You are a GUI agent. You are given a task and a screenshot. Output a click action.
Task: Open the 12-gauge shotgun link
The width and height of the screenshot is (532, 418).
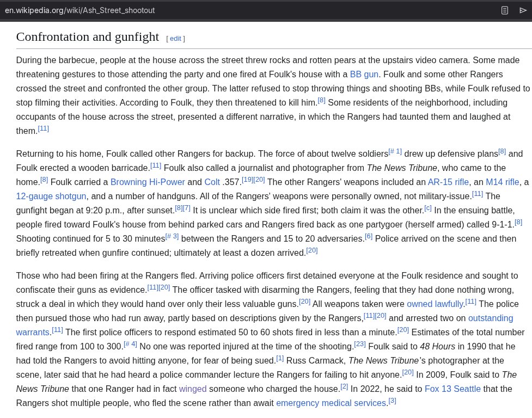click(51, 196)
